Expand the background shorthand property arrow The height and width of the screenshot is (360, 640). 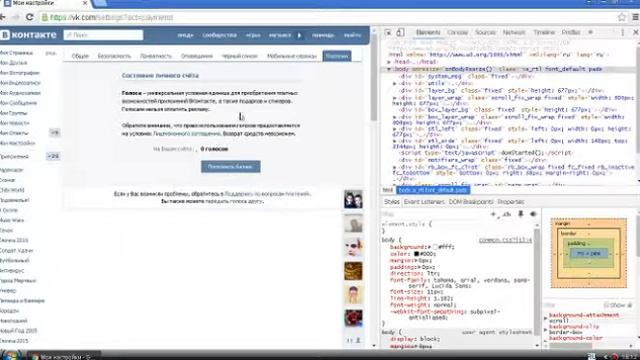(429, 247)
